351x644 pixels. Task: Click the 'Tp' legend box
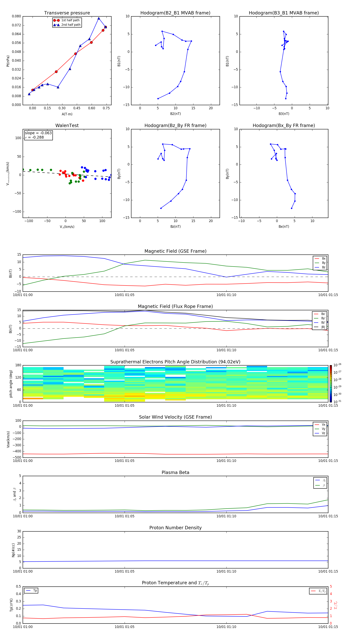31,591
